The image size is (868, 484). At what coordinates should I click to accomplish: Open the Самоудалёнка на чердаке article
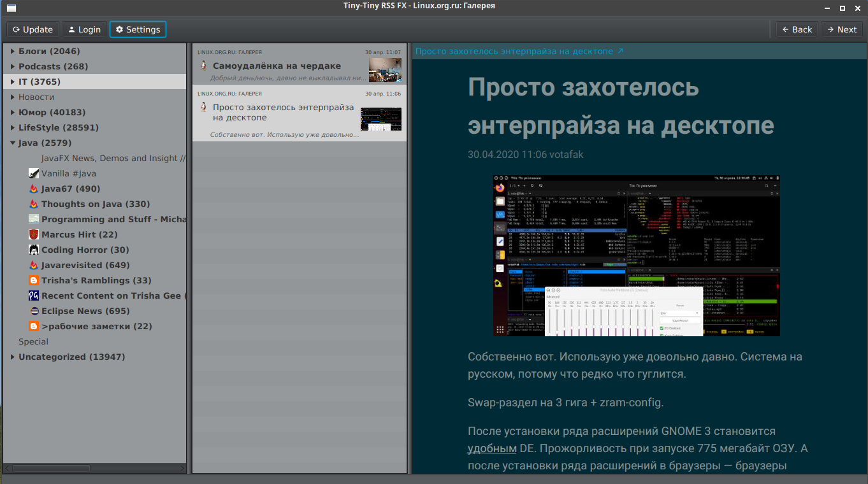300,64
